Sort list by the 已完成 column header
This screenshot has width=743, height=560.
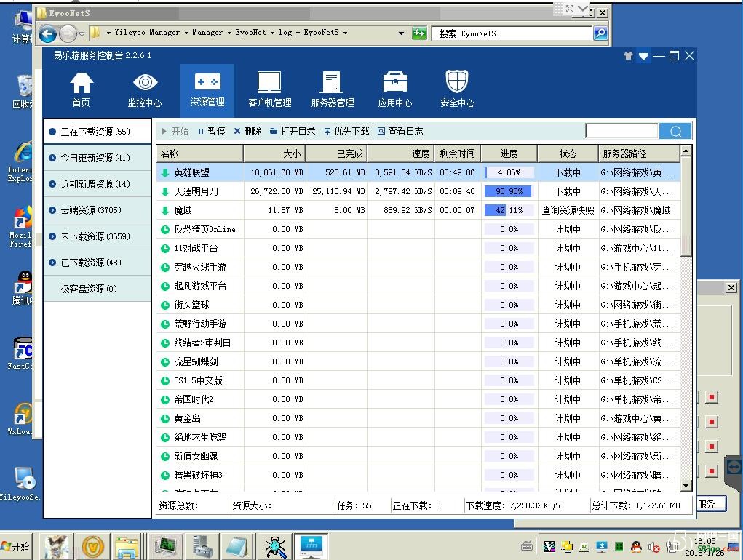point(336,153)
